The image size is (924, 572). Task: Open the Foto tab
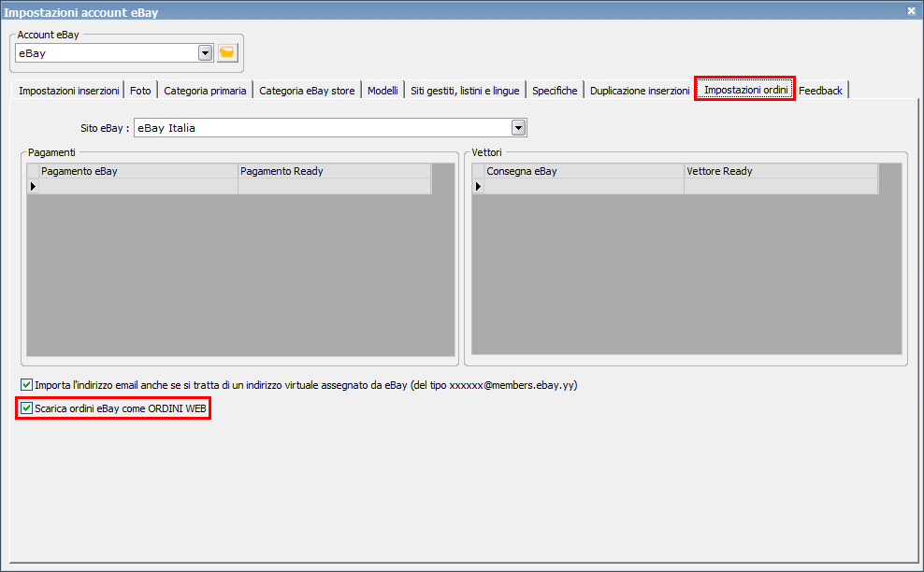tap(140, 90)
